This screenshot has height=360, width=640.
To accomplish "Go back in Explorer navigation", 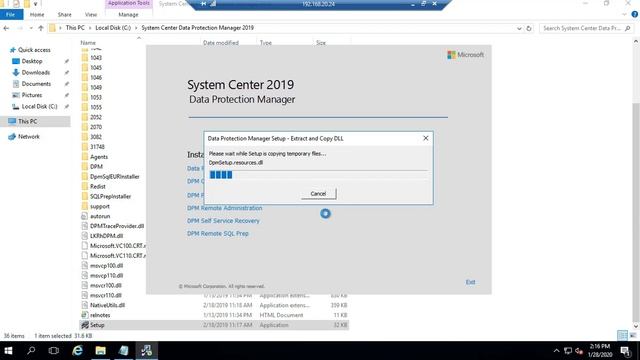I will 6,28.
